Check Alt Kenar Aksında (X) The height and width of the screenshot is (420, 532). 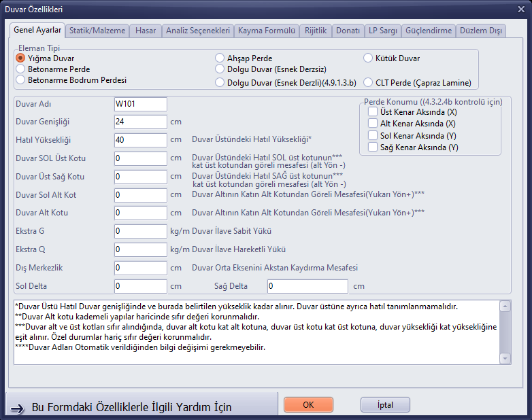[373, 123]
